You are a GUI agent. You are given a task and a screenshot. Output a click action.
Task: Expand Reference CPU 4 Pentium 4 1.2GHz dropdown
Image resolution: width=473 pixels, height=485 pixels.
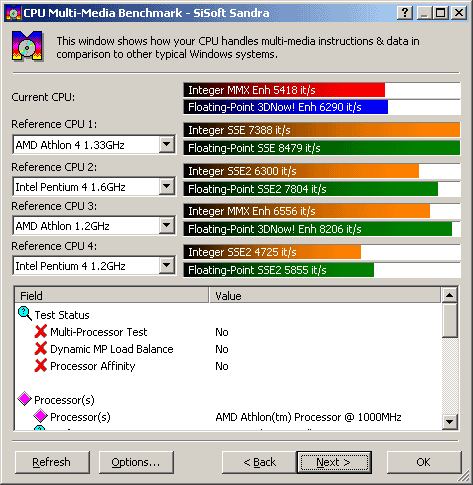click(x=167, y=266)
